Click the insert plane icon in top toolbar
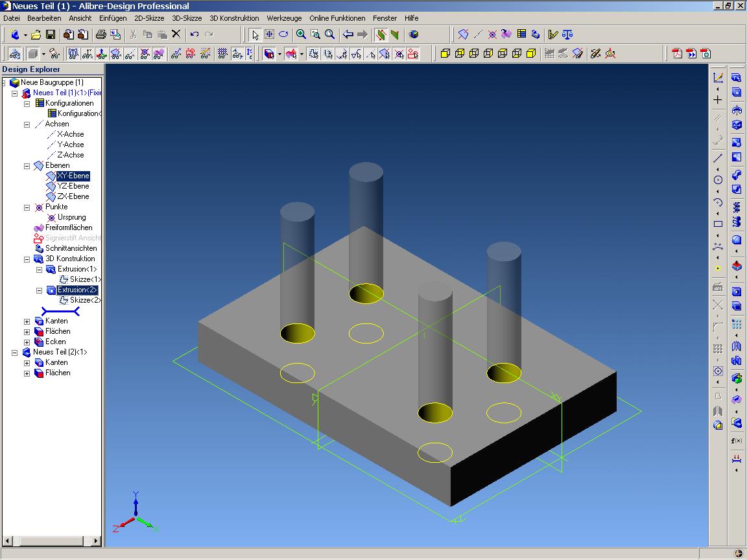747x560 pixels. click(463, 34)
